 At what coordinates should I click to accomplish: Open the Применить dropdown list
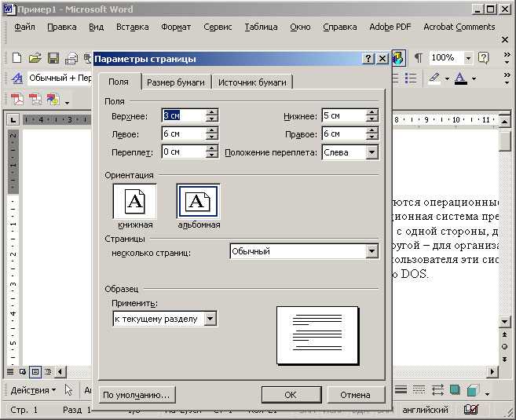210,319
